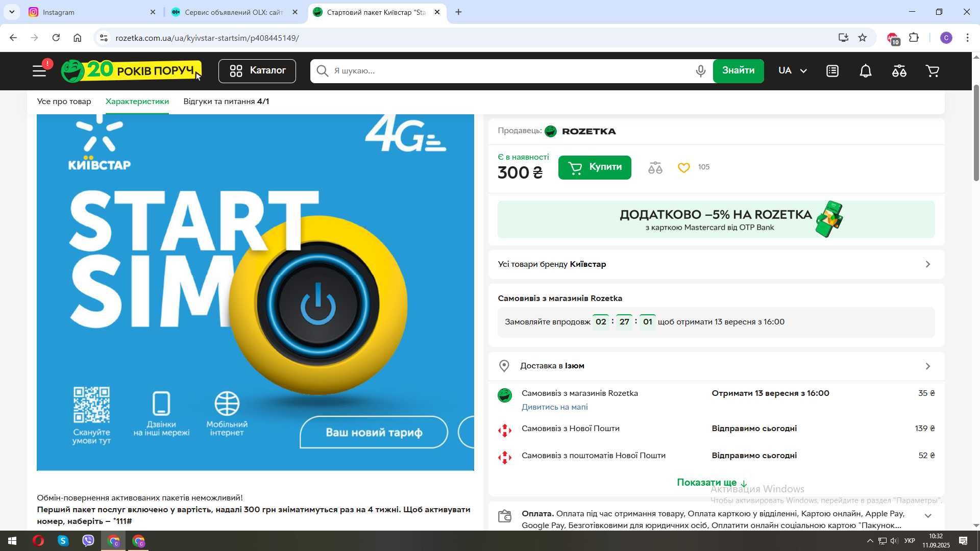
Task: Click the 'Дивитись на мапі' link
Action: (554, 407)
